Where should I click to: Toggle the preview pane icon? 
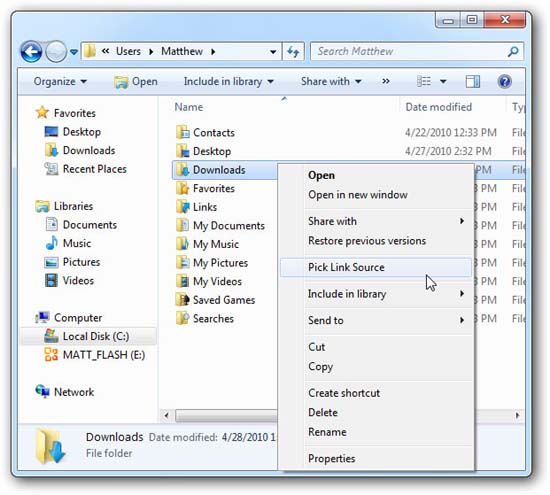[x=472, y=82]
